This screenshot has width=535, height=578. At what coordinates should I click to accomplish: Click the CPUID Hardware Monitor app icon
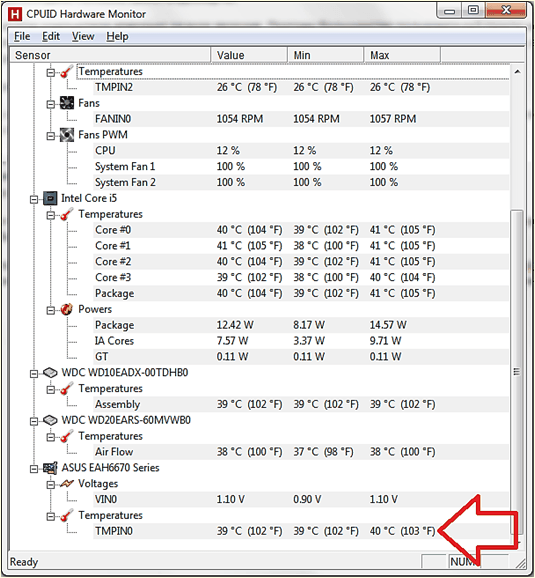pyautogui.click(x=15, y=14)
